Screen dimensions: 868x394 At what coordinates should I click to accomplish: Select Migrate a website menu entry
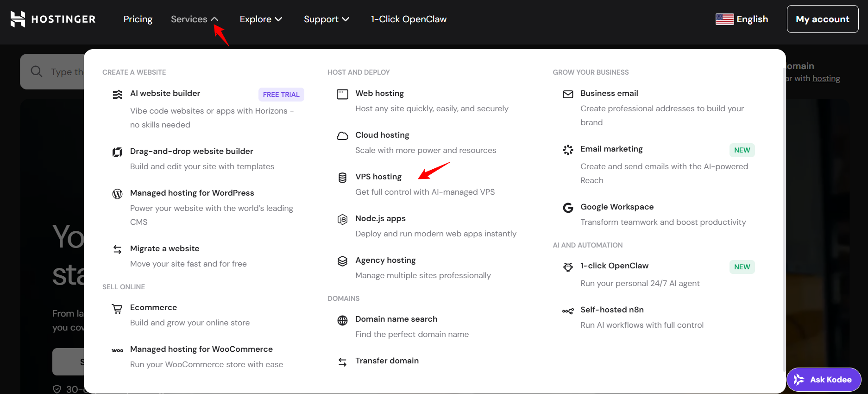pos(165,248)
